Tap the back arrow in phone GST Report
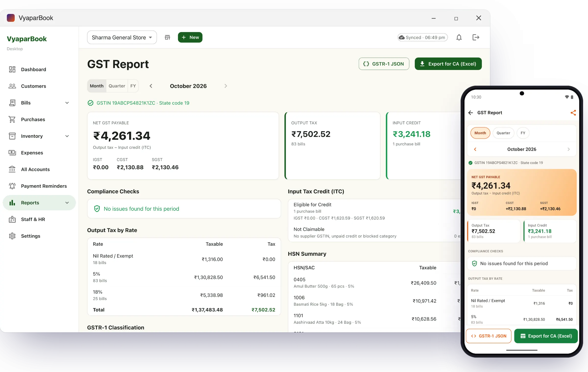 (x=470, y=113)
